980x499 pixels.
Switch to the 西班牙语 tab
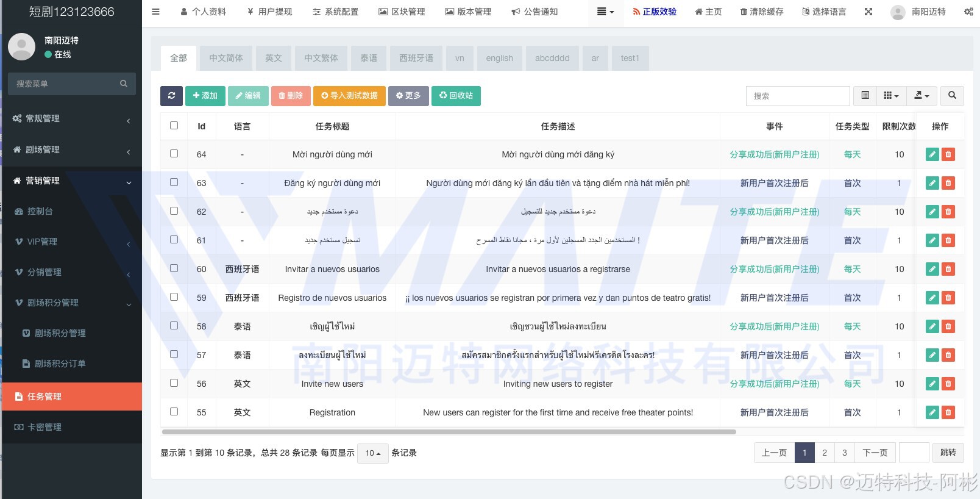pyautogui.click(x=416, y=58)
